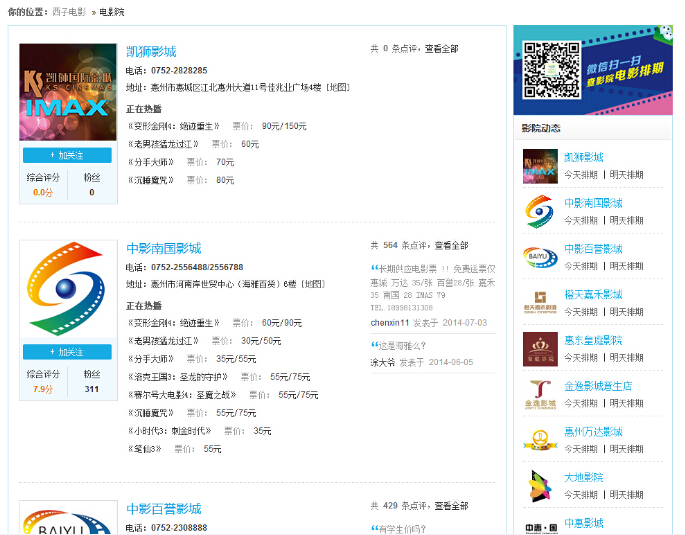Open sidebar 中影南国影城 name link
This screenshot has height=535, width=685.
593,203
